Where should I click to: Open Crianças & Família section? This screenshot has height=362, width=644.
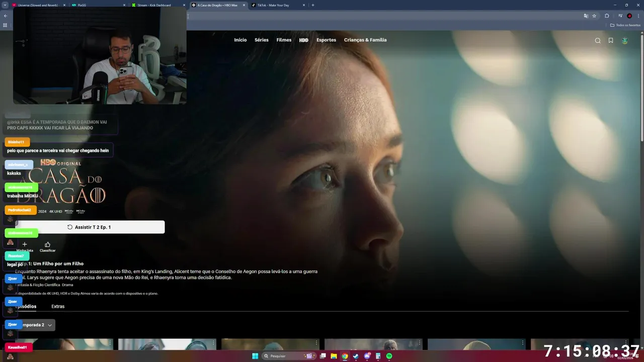[365, 40]
